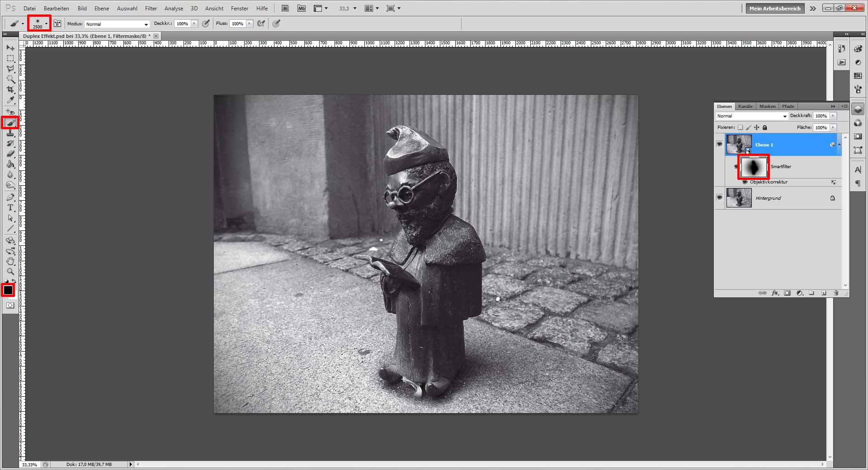
Task: Click the add layer mask icon
Action: (787, 293)
